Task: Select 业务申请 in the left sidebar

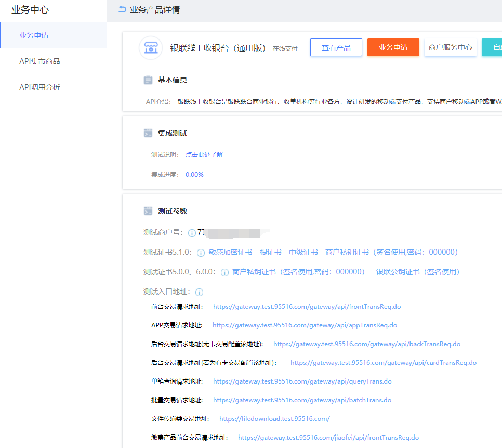Action: click(54, 35)
